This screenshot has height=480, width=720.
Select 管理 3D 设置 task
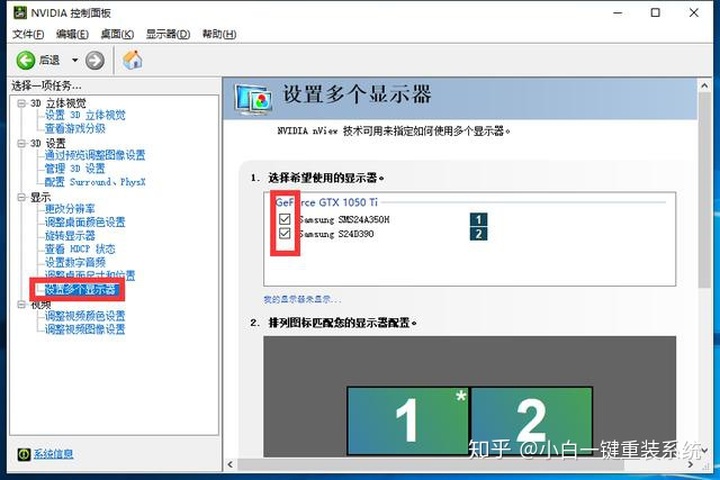(x=75, y=169)
